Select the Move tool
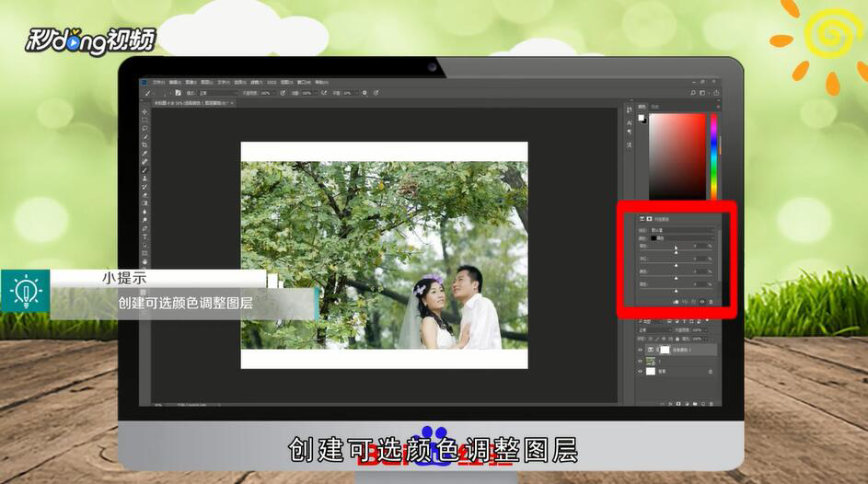868x484 pixels. point(145,111)
